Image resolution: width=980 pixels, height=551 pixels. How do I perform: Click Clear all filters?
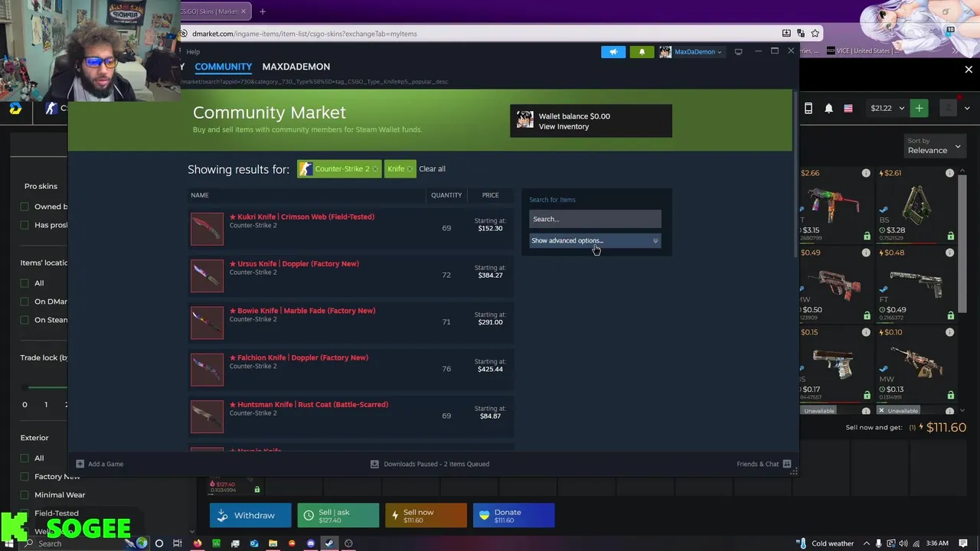click(432, 169)
